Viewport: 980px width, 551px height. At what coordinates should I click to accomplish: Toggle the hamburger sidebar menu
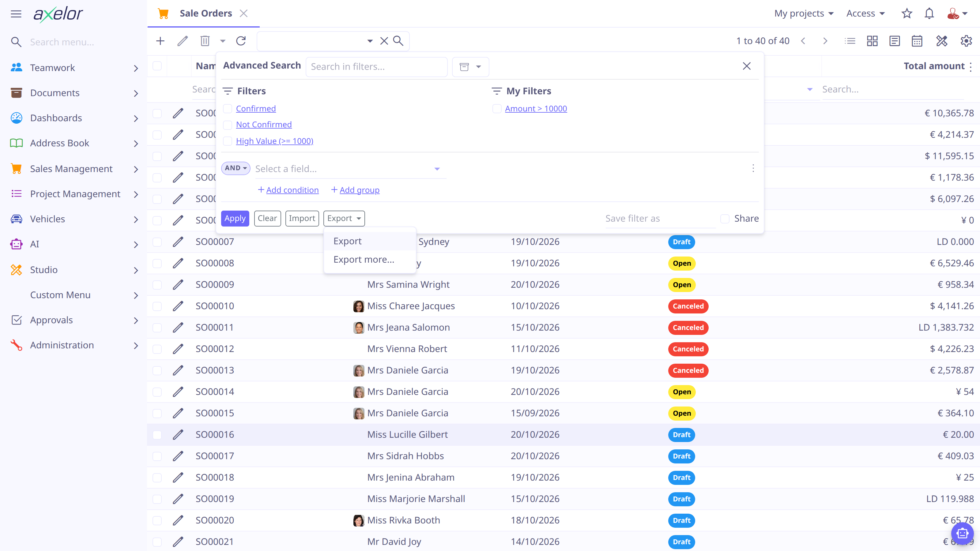[x=16, y=14]
